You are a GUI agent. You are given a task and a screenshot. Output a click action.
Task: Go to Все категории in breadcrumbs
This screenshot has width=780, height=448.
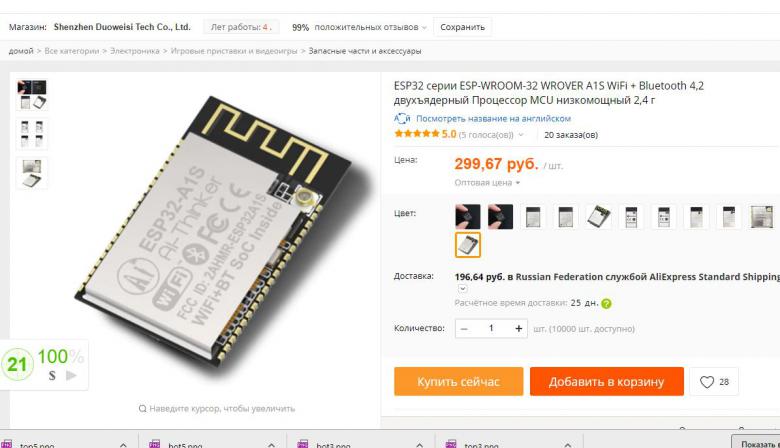[72, 51]
